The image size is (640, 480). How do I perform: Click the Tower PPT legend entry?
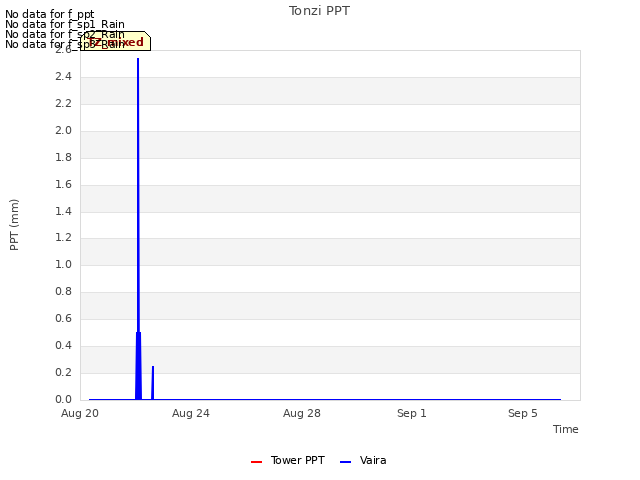click(288, 460)
